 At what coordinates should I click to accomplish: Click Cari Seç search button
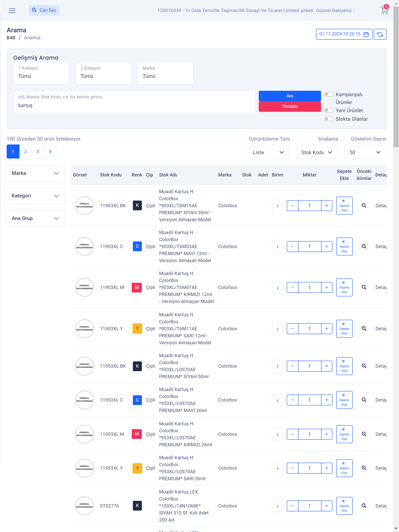pyautogui.click(x=44, y=10)
